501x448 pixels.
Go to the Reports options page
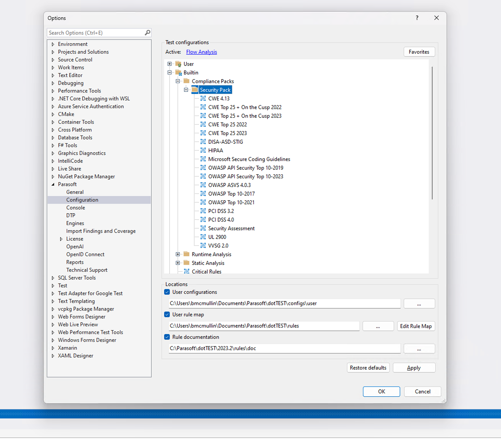pyautogui.click(x=75, y=262)
